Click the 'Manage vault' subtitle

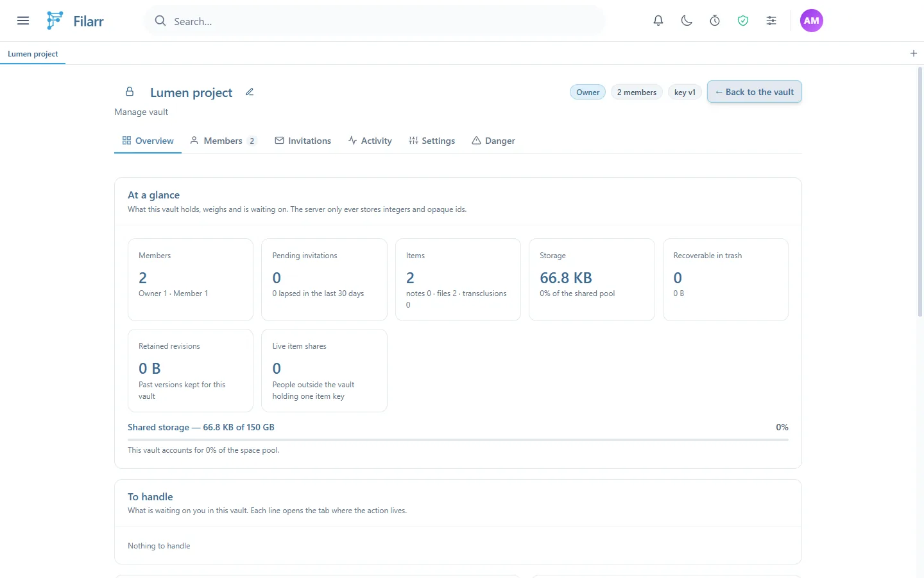click(141, 112)
